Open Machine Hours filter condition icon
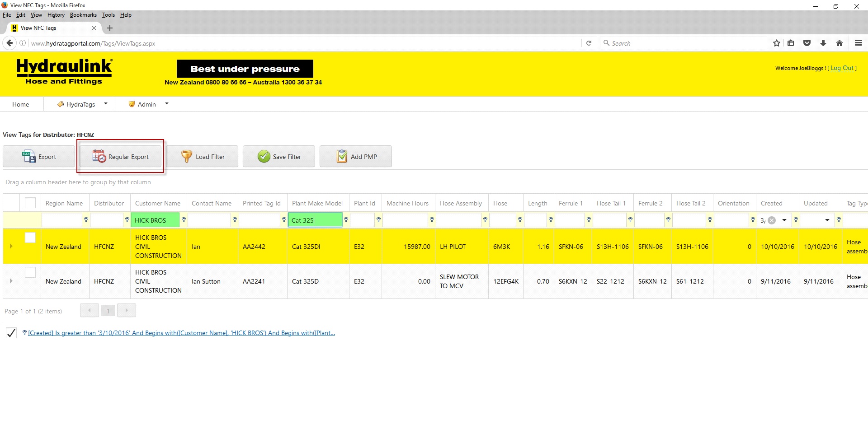Image resolution: width=868 pixels, height=429 pixels. [432, 220]
